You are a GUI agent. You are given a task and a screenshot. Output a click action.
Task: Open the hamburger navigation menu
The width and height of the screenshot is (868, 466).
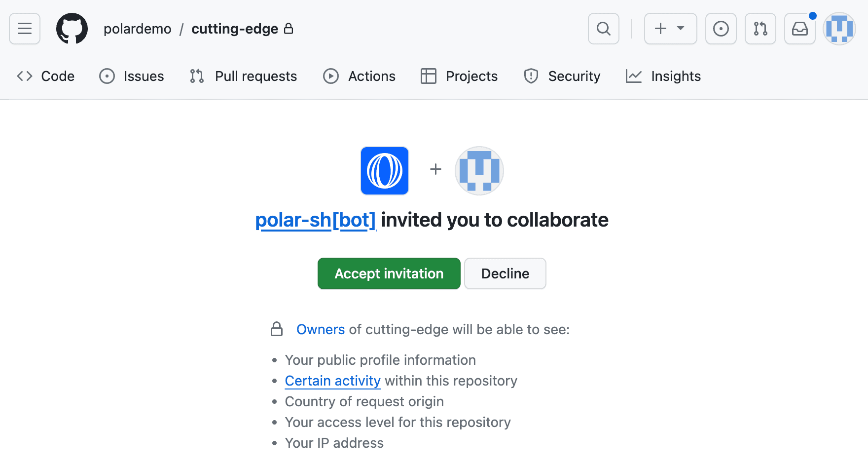click(x=25, y=29)
